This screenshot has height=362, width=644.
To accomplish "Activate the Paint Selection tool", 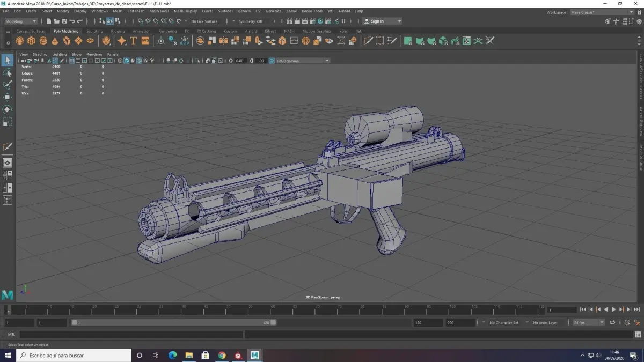I will (8, 85).
